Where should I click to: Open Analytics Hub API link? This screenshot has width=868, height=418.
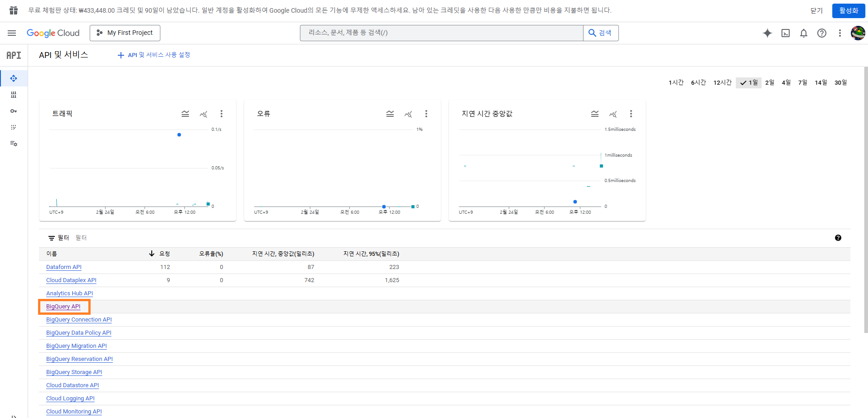point(69,293)
